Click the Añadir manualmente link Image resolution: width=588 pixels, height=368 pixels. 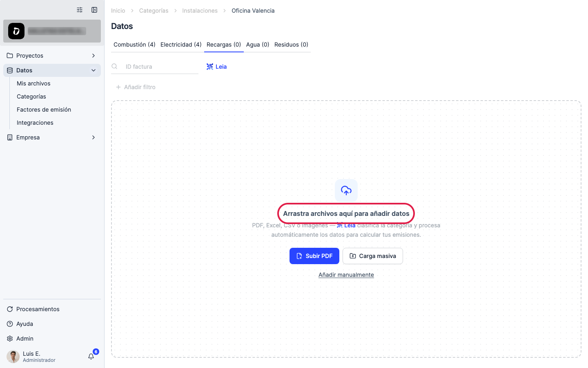coord(346,275)
